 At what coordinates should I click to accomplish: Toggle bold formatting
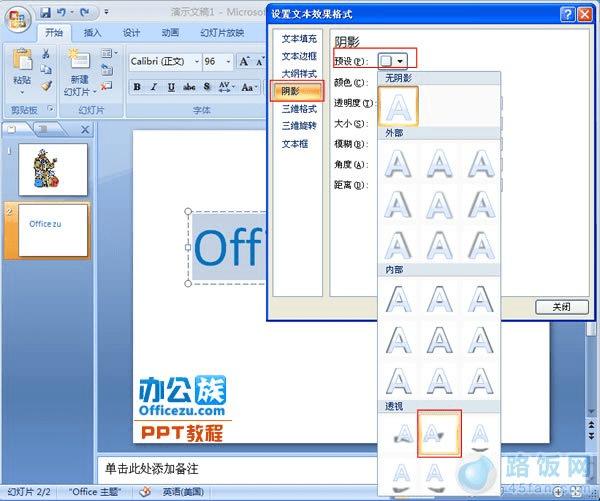click(137, 87)
